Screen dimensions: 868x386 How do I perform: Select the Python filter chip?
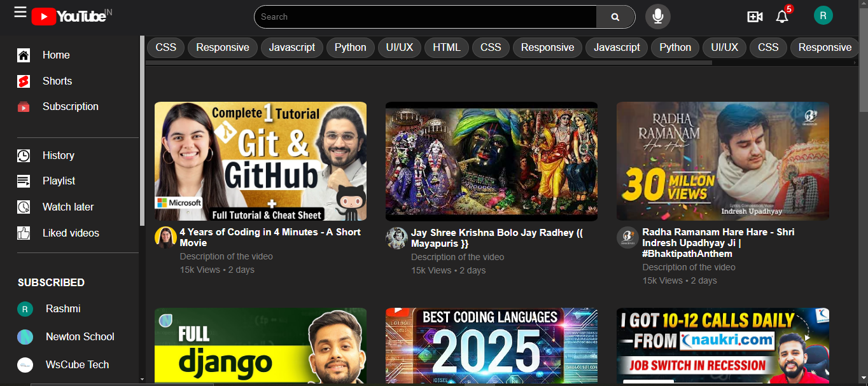[350, 47]
